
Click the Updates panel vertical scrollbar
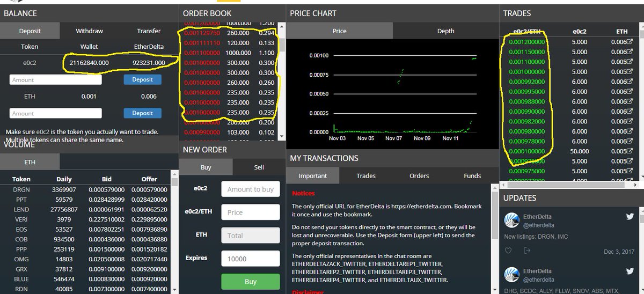click(x=641, y=250)
